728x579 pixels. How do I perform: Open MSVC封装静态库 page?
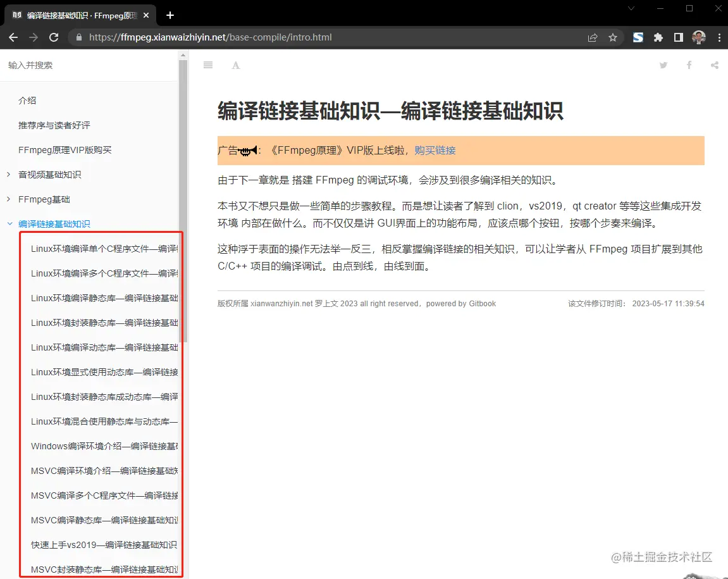click(x=104, y=570)
